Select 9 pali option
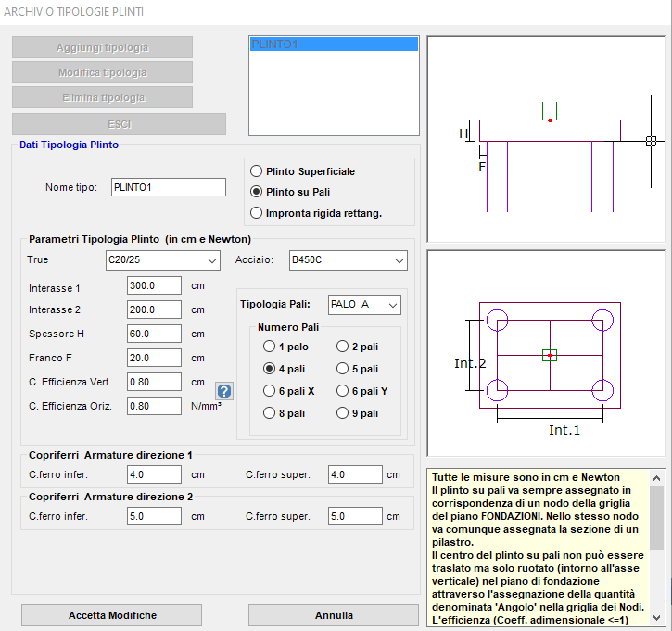Image resolution: width=672 pixels, height=631 pixels. (342, 413)
